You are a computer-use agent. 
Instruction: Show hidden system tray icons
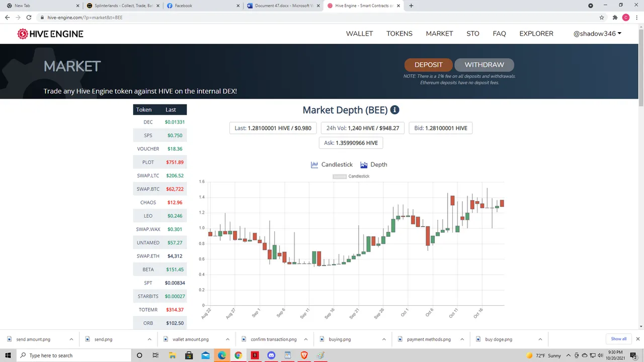[568, 355]
